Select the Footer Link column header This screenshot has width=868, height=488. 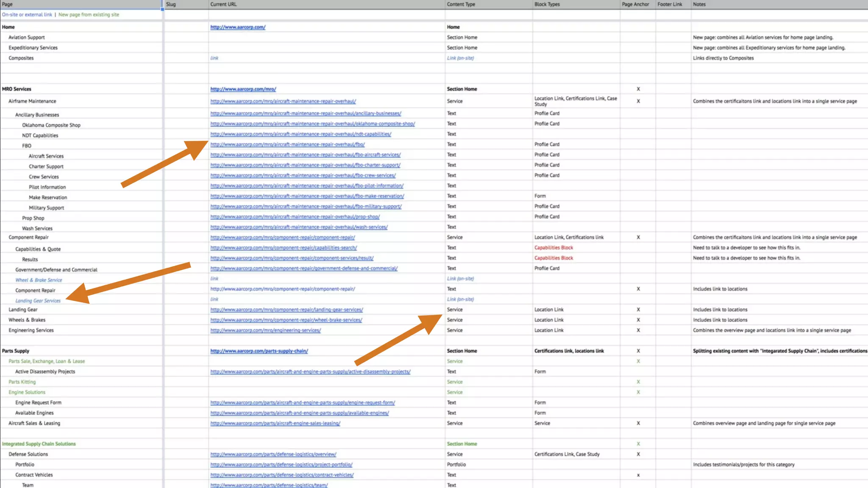tap(670, 4)
